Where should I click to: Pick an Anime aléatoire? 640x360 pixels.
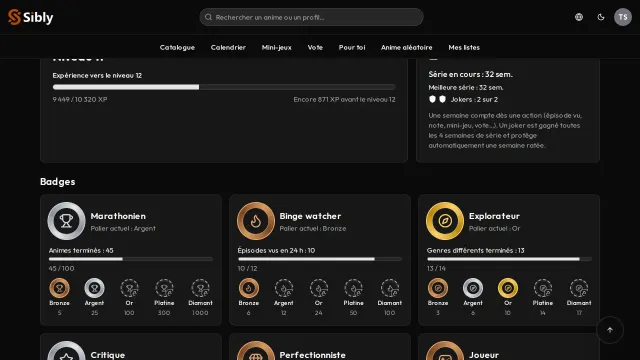pyautogui.click(x=407, y=47)
